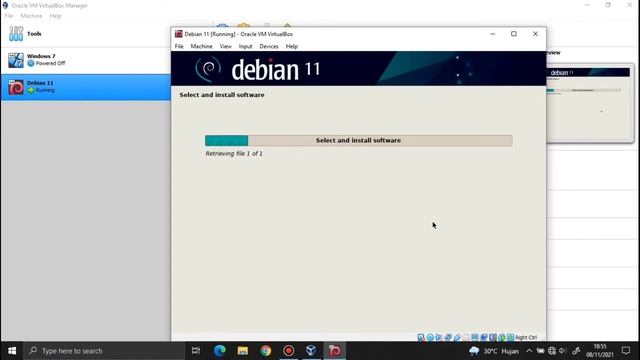Image resolution: width=640 pixels, height=360 pixels.
Task: Click the hard disk activity icon in VM status bar
Action: pos(421,338)
